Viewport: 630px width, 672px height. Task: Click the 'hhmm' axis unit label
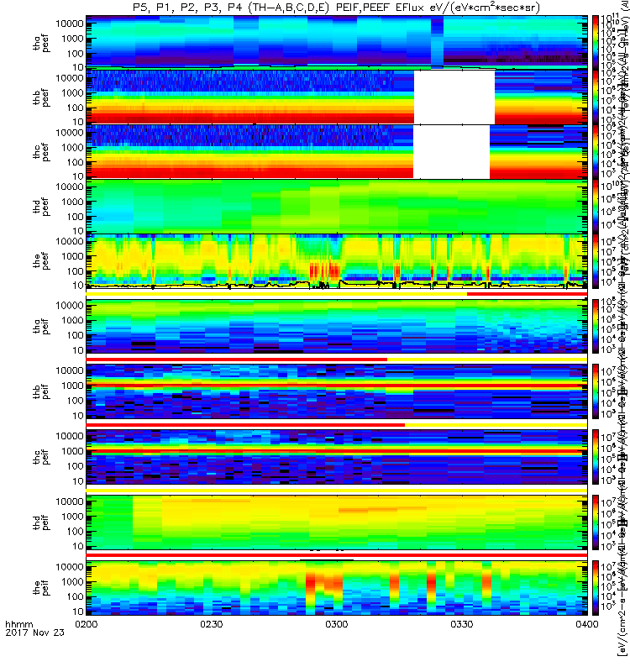tap(18, 624)
